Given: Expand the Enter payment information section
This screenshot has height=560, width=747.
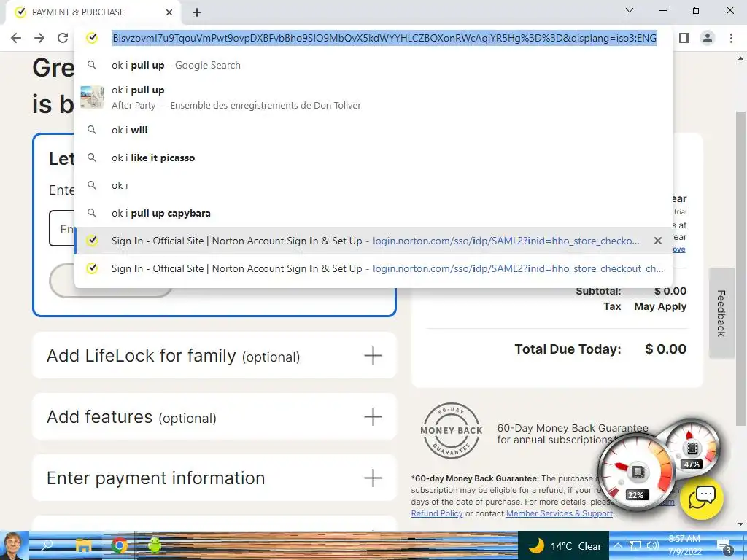Looking at the screenshot, I should 214,478.
